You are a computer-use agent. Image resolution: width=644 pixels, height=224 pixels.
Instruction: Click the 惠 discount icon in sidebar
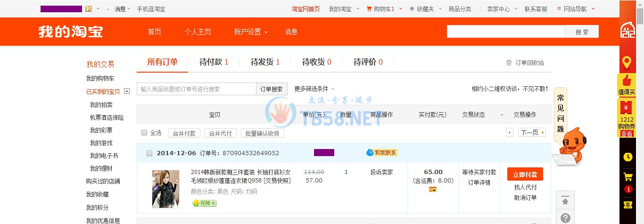tap(627, 205)
